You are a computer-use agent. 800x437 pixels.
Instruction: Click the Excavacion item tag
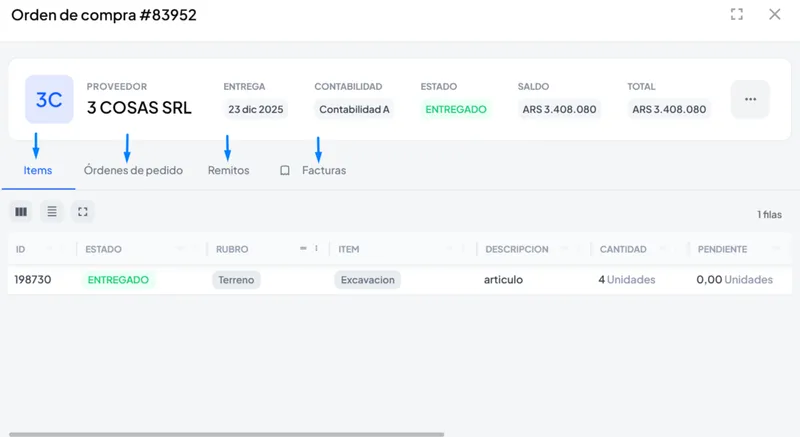click(367, 280)
